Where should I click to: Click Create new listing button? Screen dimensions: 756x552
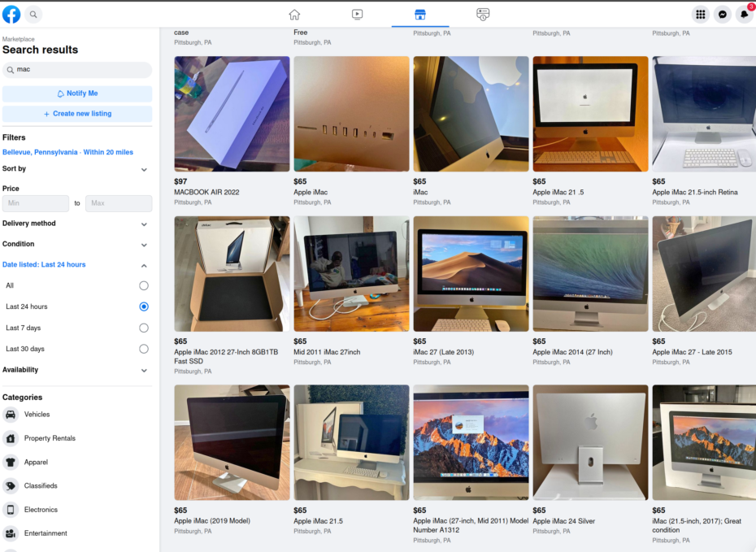coord(77,114)
